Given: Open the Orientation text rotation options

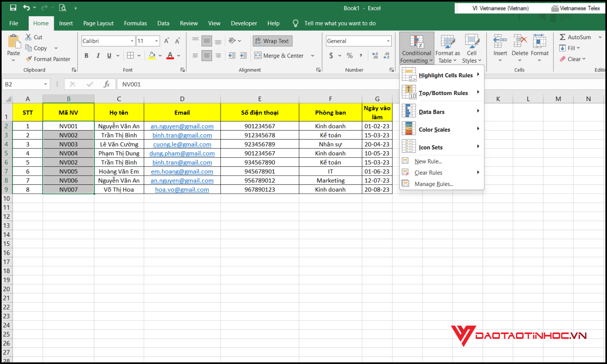Looking at the screenshot, I should 235,41.
